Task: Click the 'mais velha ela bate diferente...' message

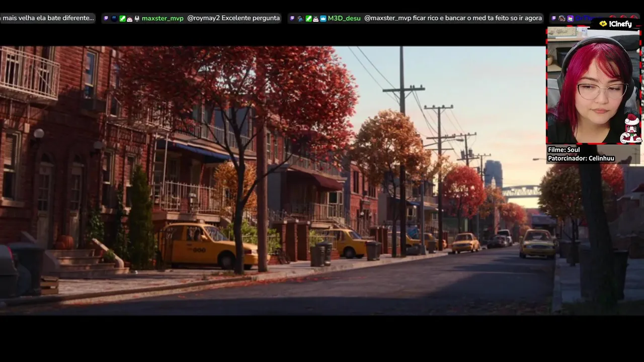Action: pyautogui.click(x=47, y=18)
